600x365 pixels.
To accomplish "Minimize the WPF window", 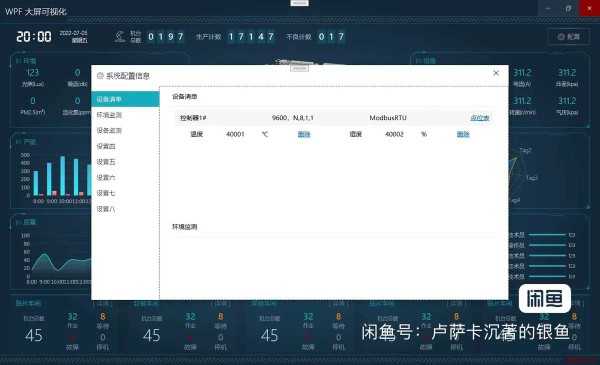I will click(548, 8).
